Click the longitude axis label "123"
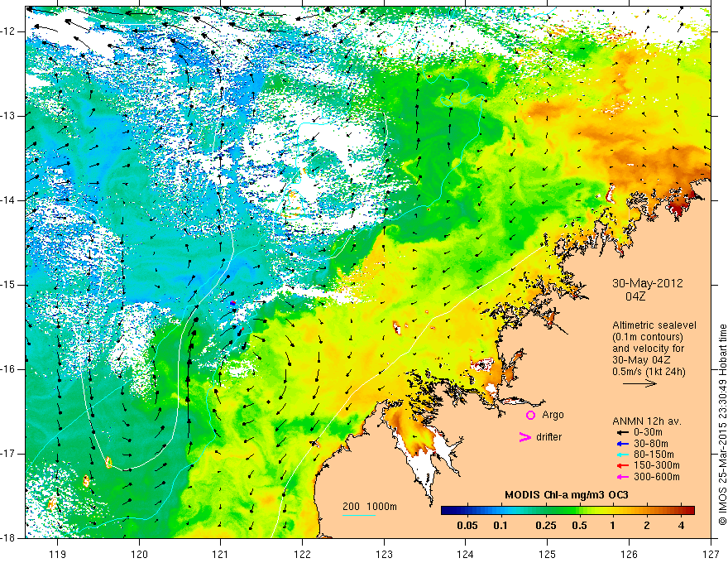Screen dimensions: 728x563 pyautogui.click(x=384, y=554)
